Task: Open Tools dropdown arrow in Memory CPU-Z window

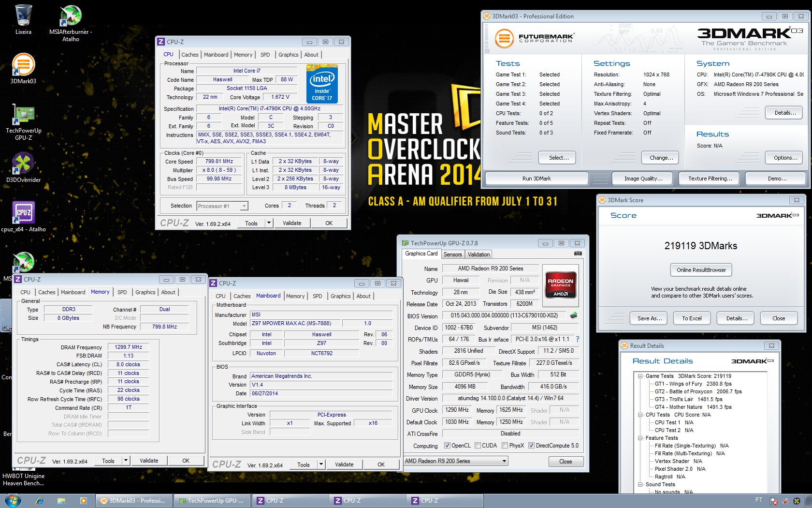Action: coord(126,461)
